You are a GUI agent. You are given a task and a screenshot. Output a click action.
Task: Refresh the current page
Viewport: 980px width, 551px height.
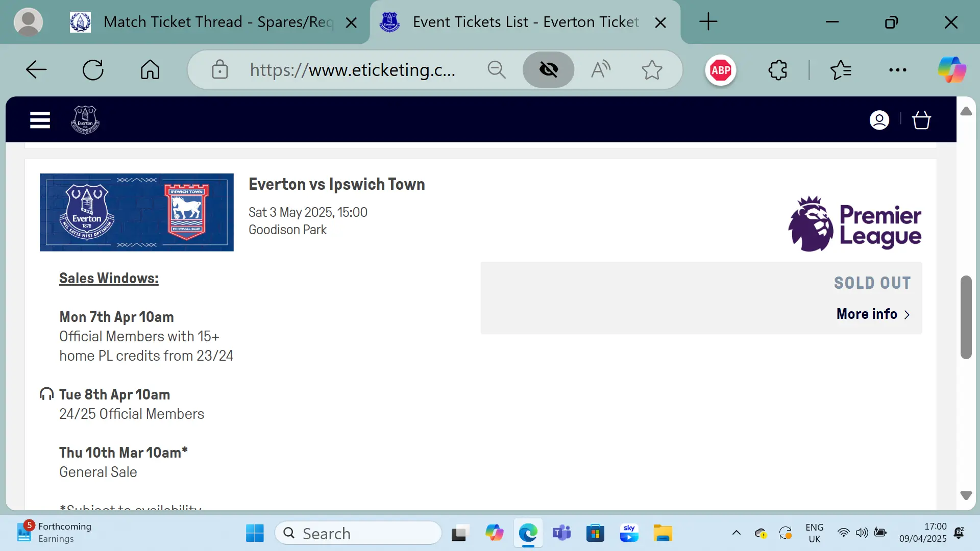(93, 70)
